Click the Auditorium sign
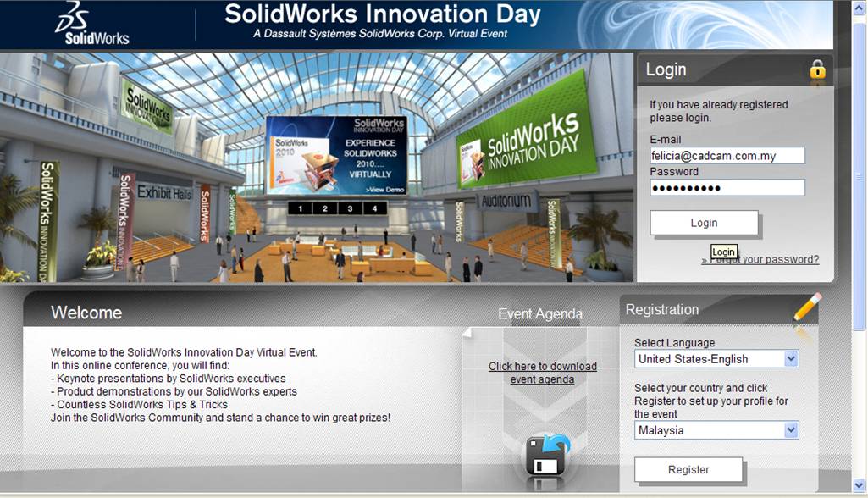 click(506, 201)
